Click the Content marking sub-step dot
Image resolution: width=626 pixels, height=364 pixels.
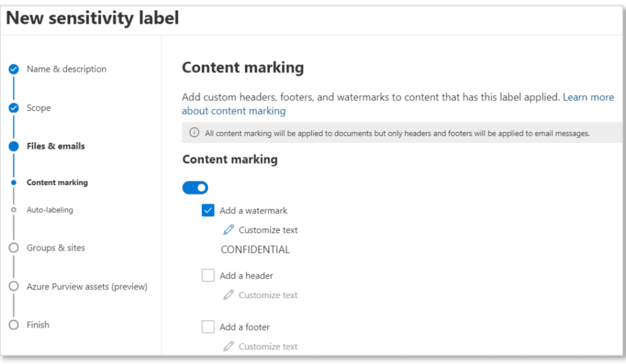point(13,183)
